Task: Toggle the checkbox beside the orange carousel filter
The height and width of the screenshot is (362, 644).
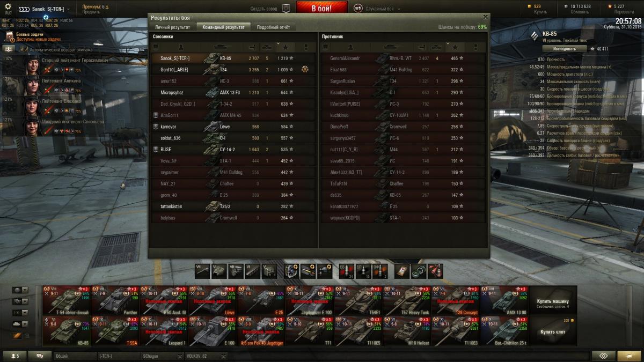Action: [x=28, y=336]
